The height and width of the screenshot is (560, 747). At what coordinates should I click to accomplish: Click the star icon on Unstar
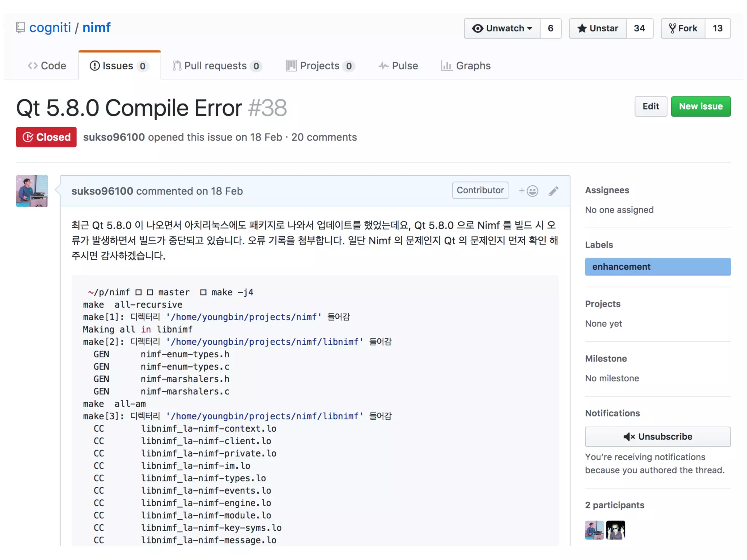click(x=582, y=28)
